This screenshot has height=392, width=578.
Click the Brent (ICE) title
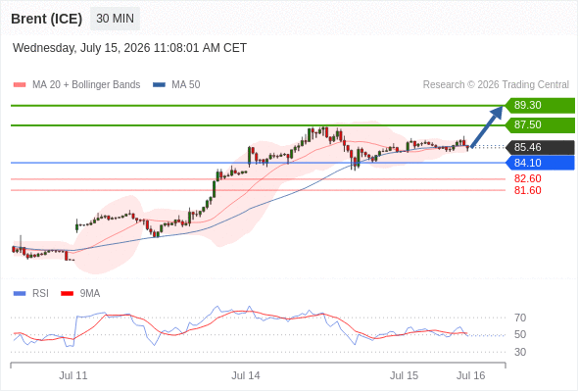pyautogui.click(x=46, y=19)
